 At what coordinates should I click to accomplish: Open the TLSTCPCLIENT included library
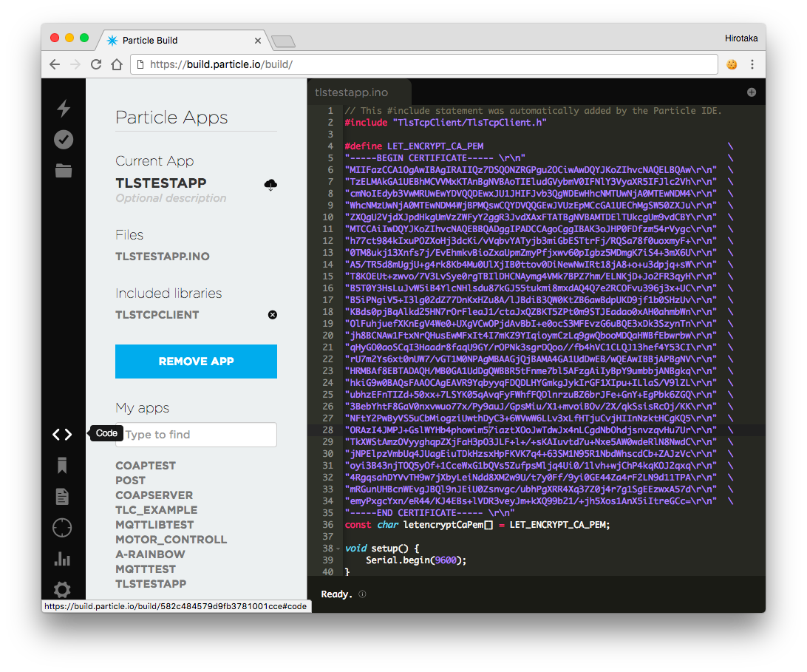pyautogui.click(x=157, y=315)
